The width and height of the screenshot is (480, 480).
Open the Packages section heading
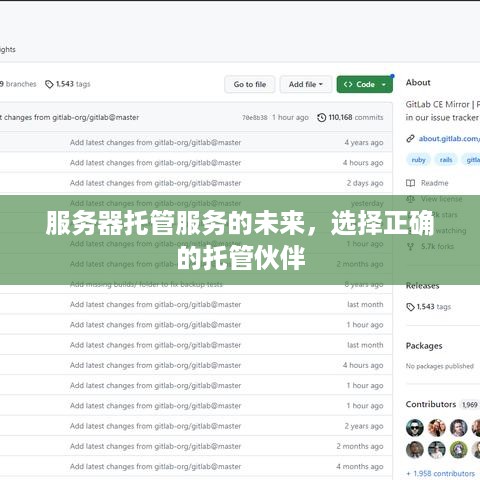click(424, 346)
